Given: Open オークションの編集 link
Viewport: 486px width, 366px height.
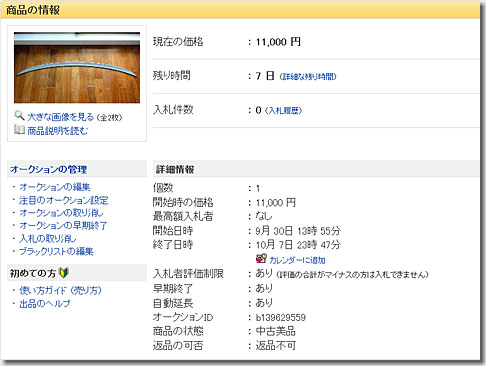Looking at the screenshot, I should [x=55, y=187].
